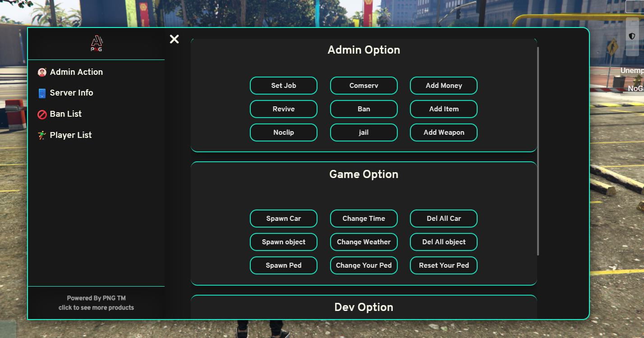Click the Reset Your Ped button
644x338 pixels.
pos(444,265)
